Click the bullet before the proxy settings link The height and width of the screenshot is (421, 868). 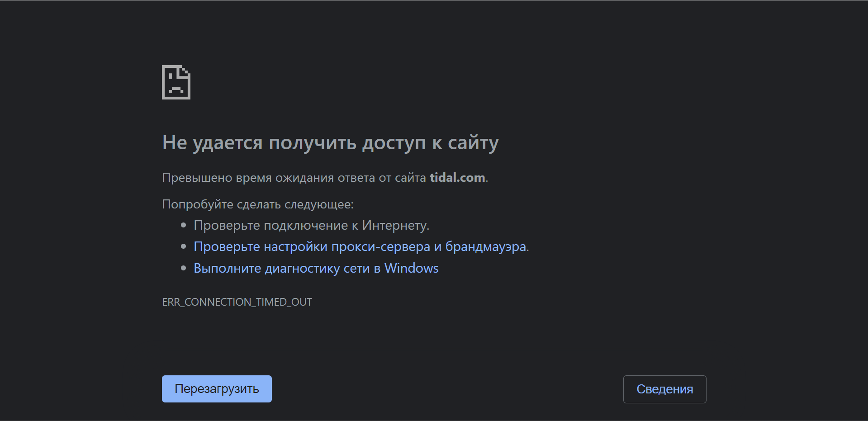183,246
